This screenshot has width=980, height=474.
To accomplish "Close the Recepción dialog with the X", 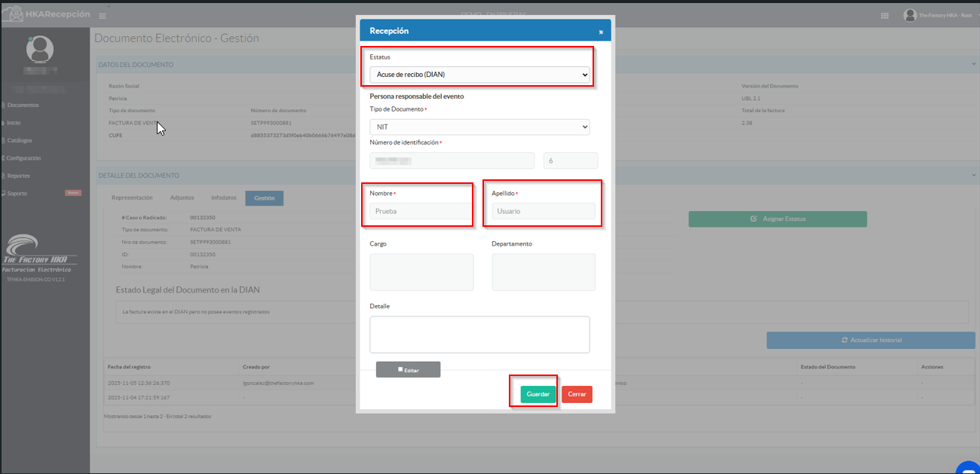I will (x=601, y=32).
